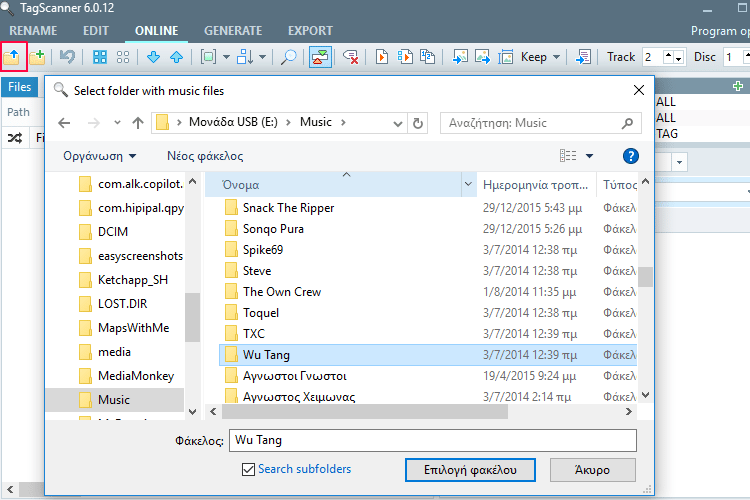
Task: Click the shuffle icon below Path
Action: click(x=15, y=138)
